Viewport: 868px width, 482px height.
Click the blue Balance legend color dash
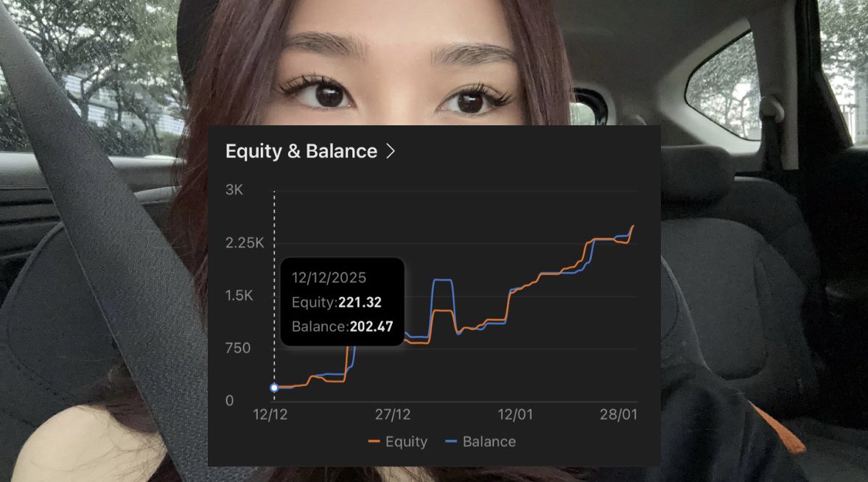click(451, 441)
